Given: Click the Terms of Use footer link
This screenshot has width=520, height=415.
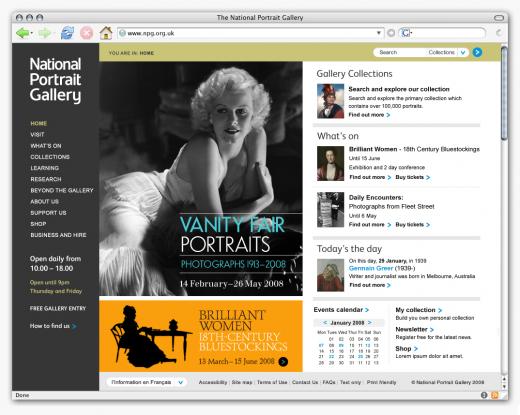Looking at the screenshot, I should pos(272,382).
